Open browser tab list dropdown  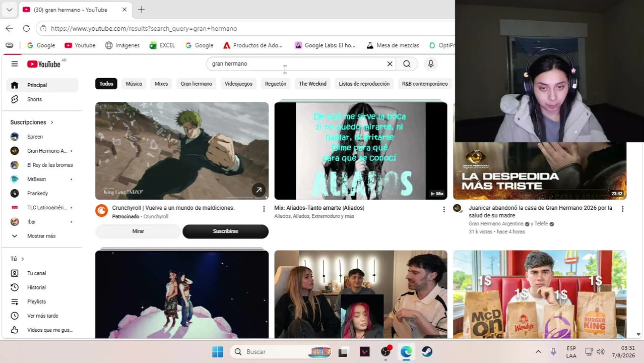coord(9,10)
